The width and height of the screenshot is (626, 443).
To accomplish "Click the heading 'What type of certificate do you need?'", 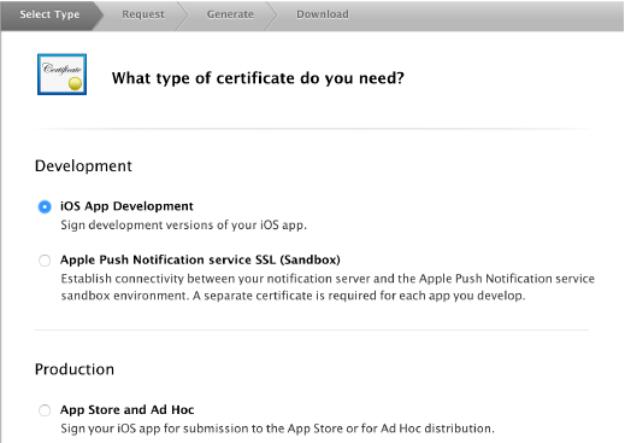I will pos(258,78).
